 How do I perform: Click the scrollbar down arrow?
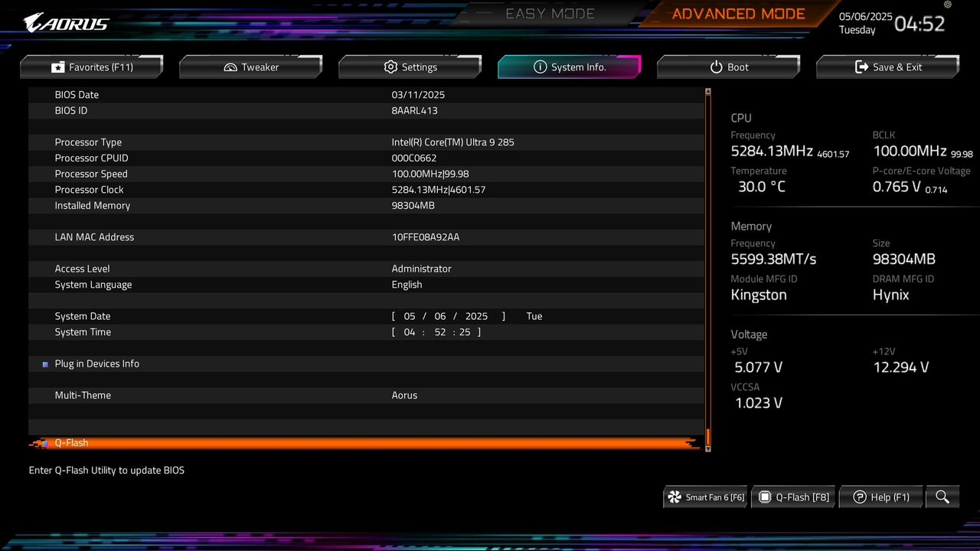(x=707, y=447)
